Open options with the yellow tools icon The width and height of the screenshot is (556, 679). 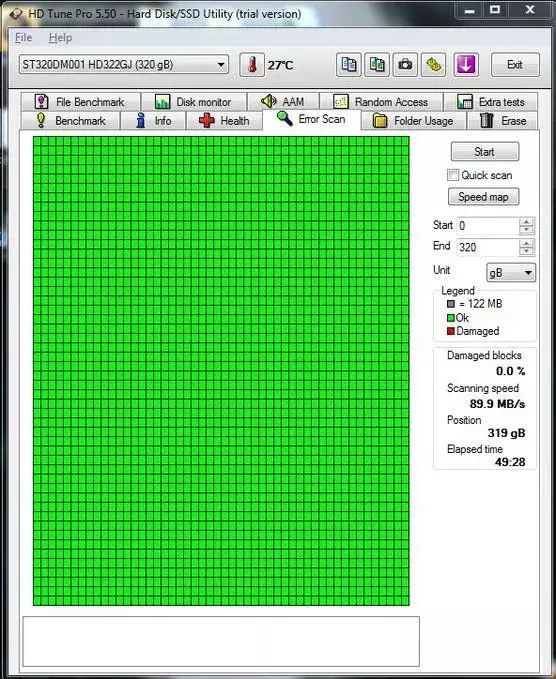433,65
